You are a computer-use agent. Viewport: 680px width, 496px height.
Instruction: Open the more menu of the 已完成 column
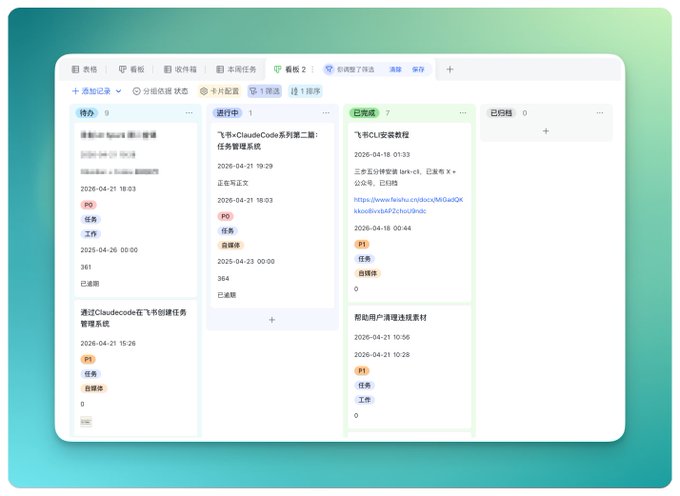[x=463, y=113]
